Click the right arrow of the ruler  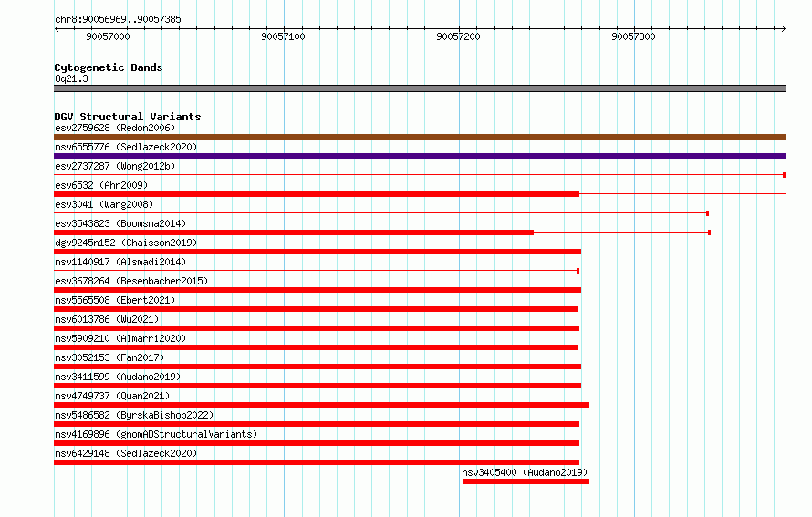click(784, 28)
